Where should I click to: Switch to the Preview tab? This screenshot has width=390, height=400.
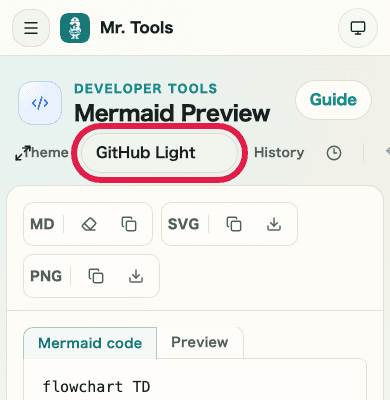(200, 342)
